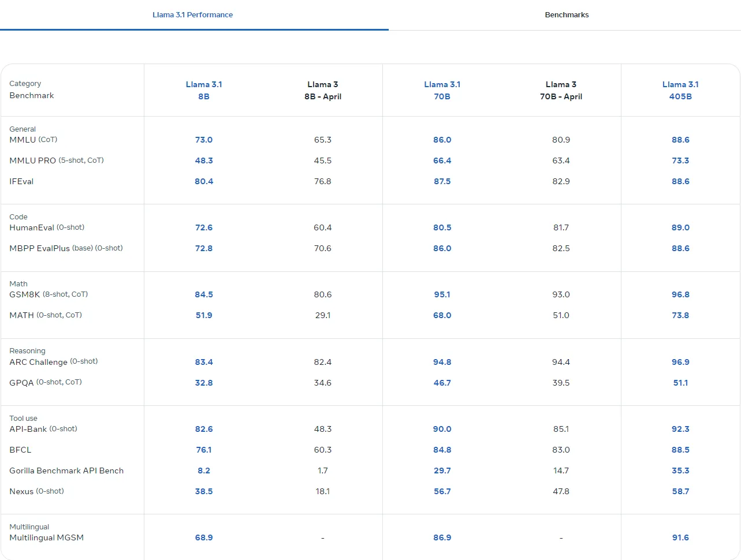
Task: Click the Llama 3.1 405B column header
Action: point(680,90)
